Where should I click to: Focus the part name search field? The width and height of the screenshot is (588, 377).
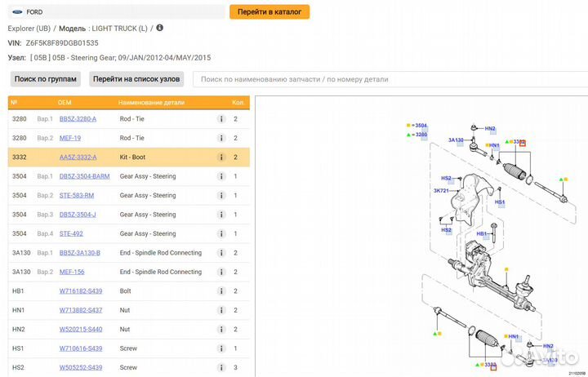(x=384, y=79)
